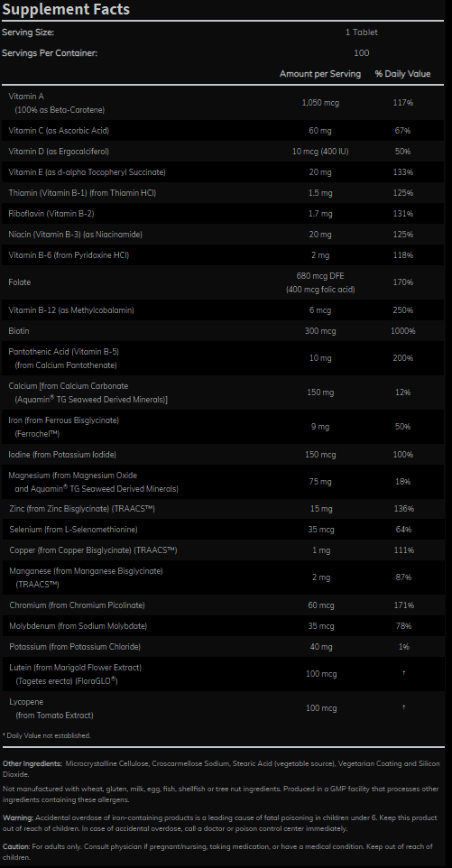Click the Biotin 1000% daily value
The width and height of the screenshot is (452, 868).
coord(402,331)
